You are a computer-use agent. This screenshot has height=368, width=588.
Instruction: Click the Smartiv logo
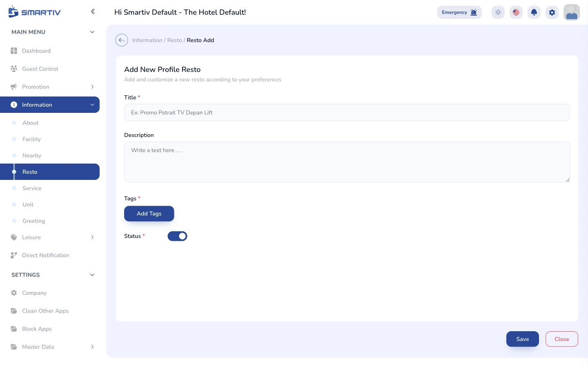34,12
